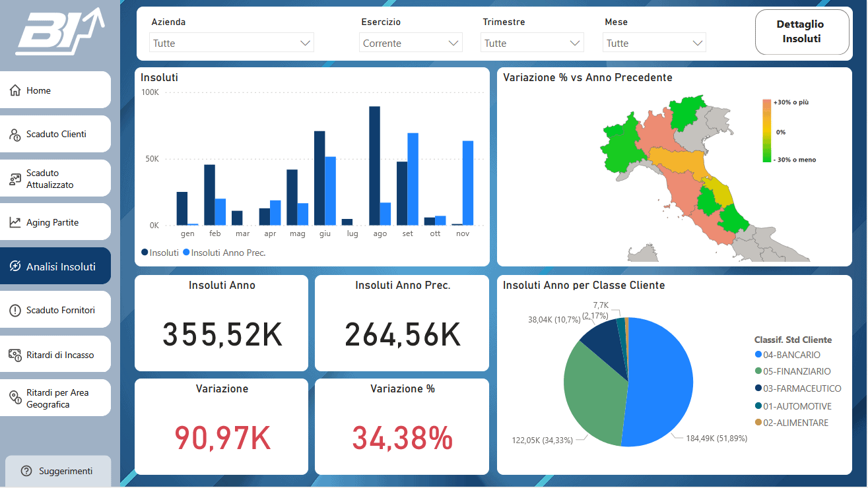Navigate to Aging Partite
868x488 pixels.
click(55, 222)
